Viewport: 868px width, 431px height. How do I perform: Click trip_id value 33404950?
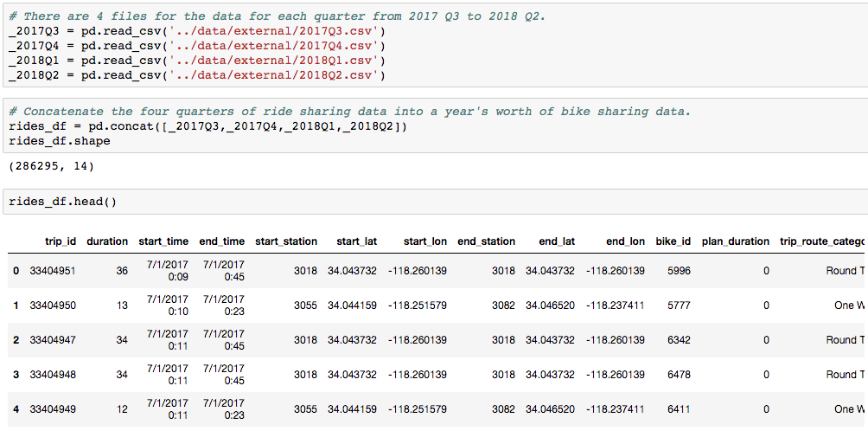53,306
